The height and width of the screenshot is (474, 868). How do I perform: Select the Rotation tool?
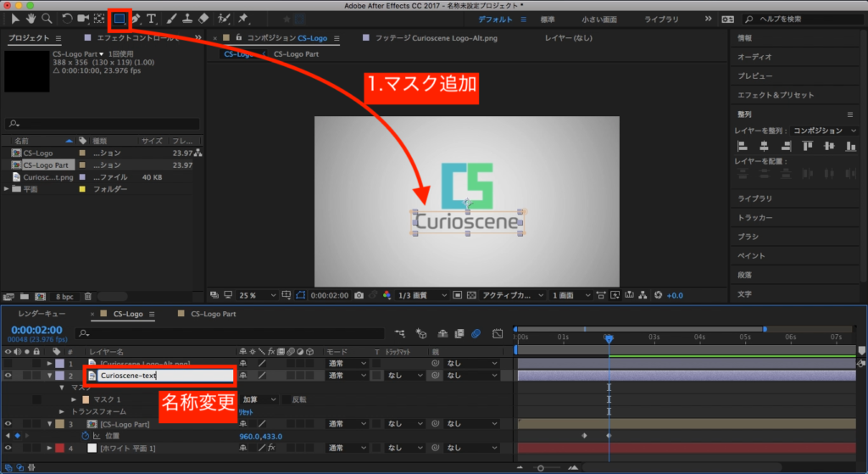67,18
